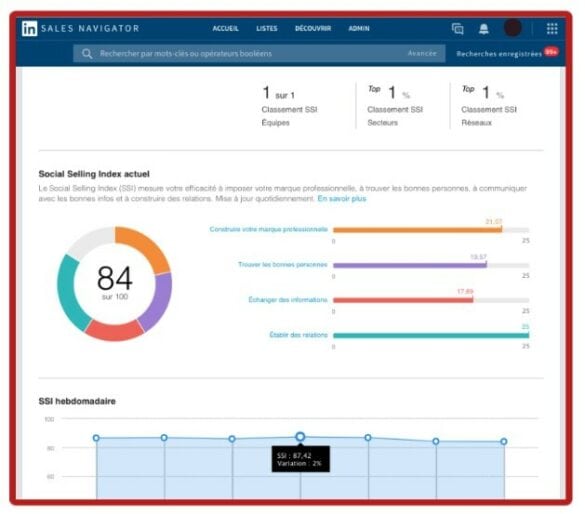
Task: Click the SSI hebdomadaire heading
Action: click(77, 401)
